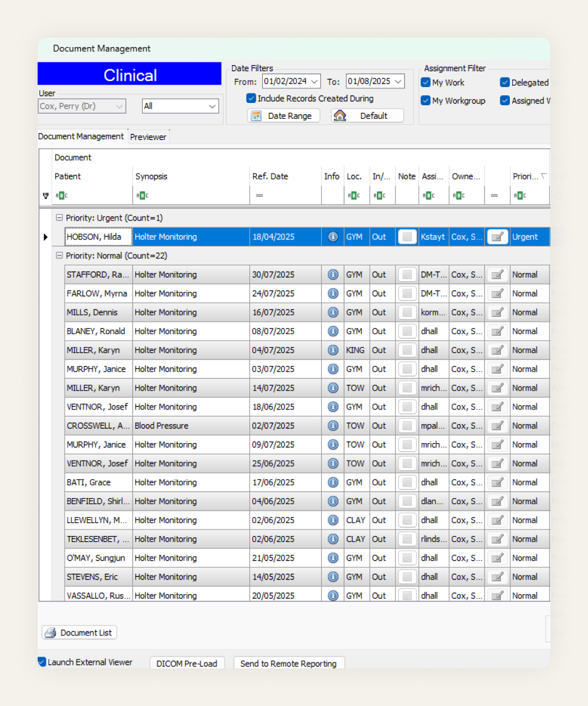The height and width of the screenshot is (706, 588).
Task: Collapse Priority: Normal group
Action: [59, 256]
